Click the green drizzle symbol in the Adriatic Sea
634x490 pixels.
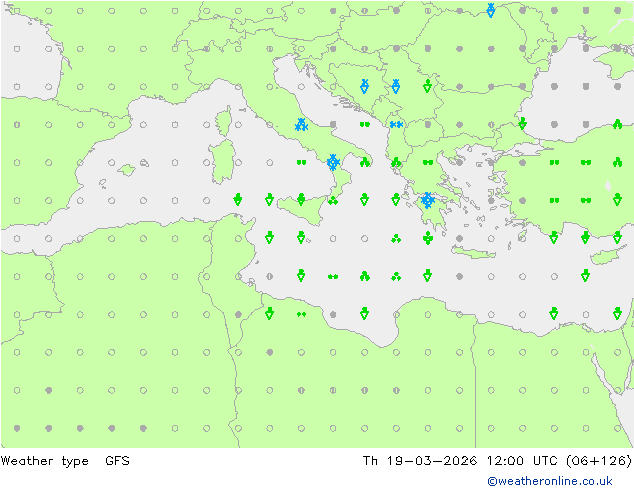click(x=365, y=125)
